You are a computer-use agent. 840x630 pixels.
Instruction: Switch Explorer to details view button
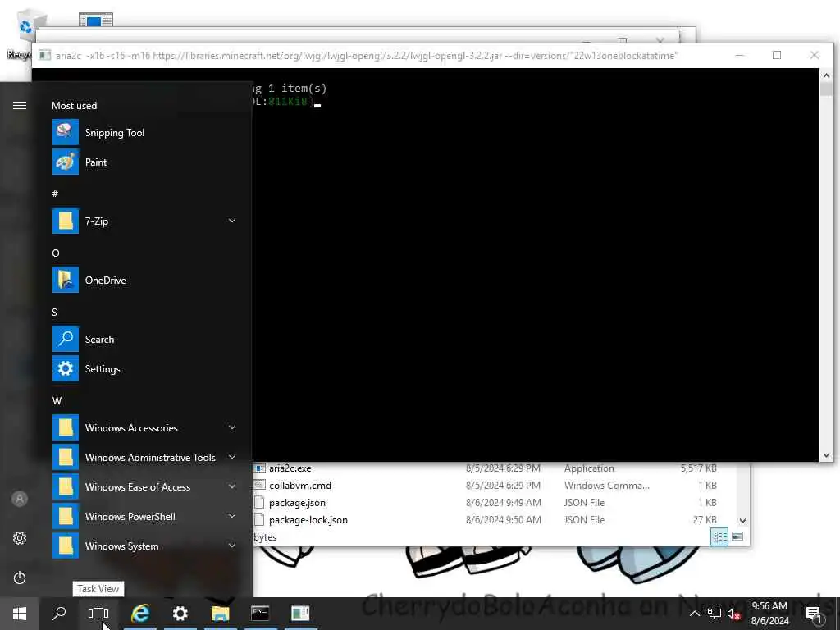coord(719,536)
